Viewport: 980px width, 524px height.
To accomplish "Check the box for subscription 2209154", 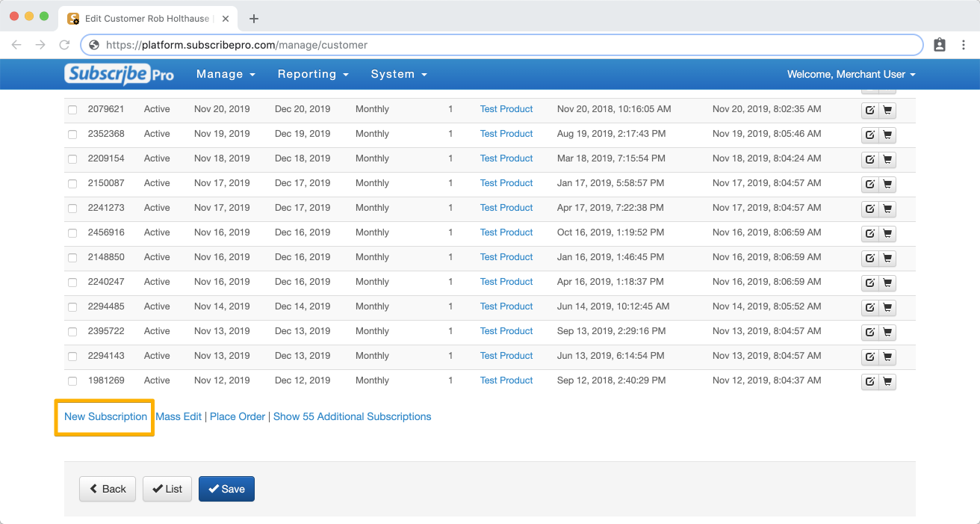I will coord(72,159).
